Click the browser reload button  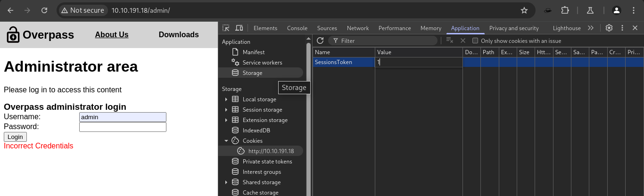[x=44, y=10]
